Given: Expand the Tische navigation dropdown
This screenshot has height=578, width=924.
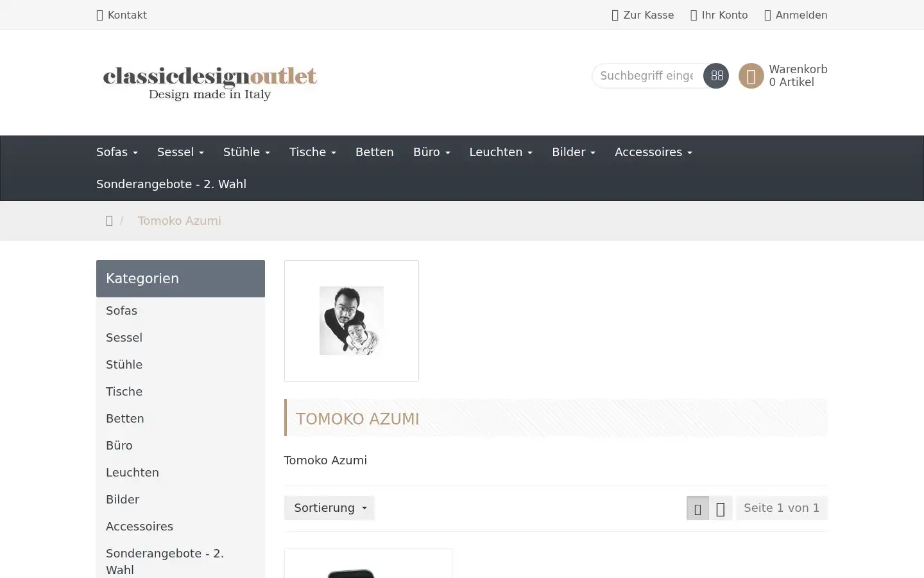Looking at the screenshot, I should [312, 152].
